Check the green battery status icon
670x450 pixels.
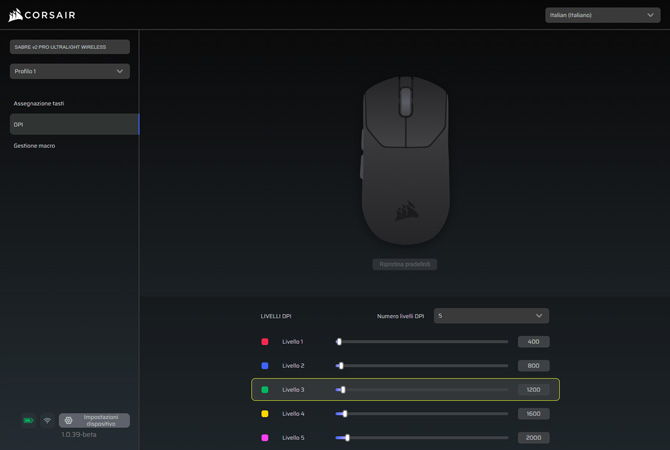click(x=28, y=421)
